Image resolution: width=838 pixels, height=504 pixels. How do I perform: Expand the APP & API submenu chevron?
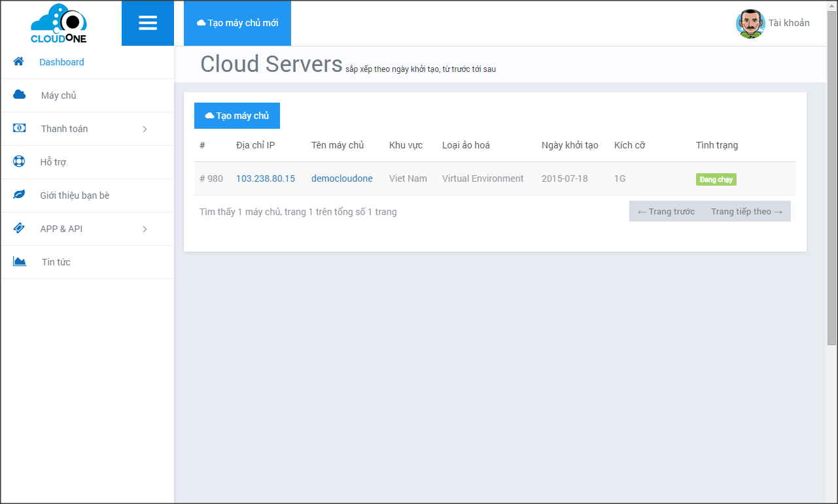click(145, 229)
